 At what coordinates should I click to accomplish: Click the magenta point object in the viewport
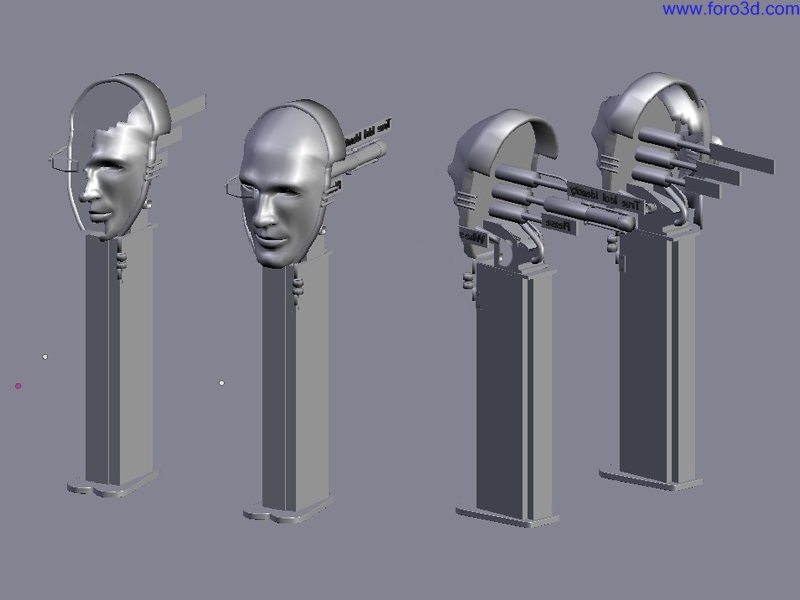click(18, 386)
